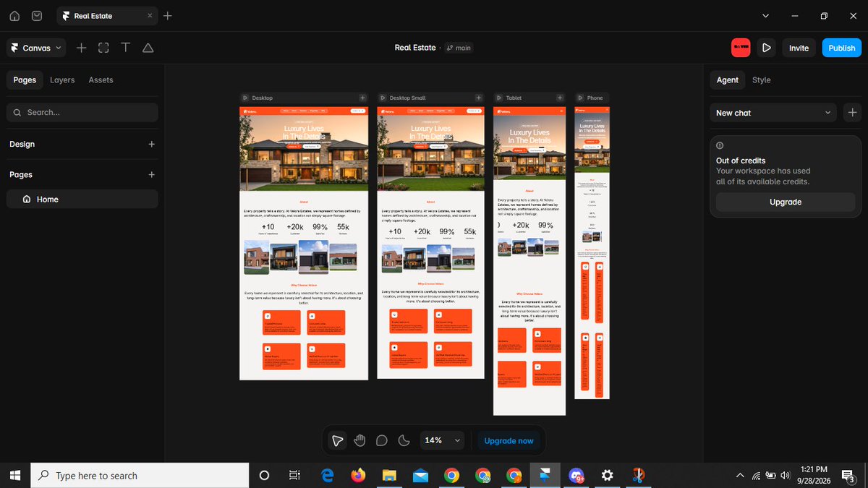Add a breakpoint after Desktop with its plus
This screenshot has height=488, width=868.
point(362,98)
